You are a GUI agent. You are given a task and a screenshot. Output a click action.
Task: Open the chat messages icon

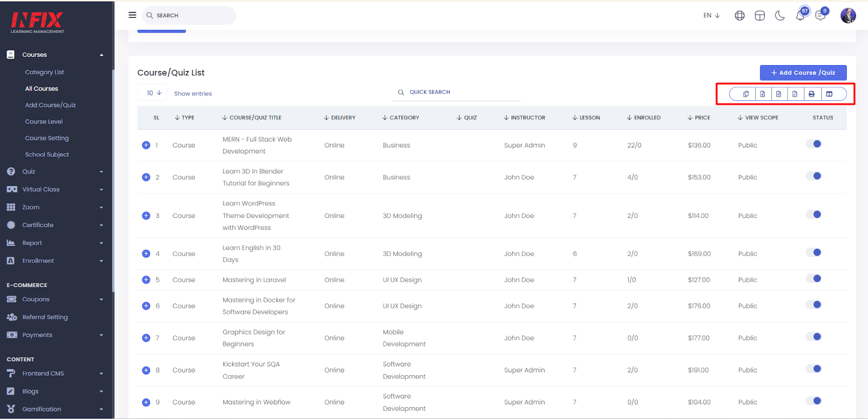click(x=821, y=15)
